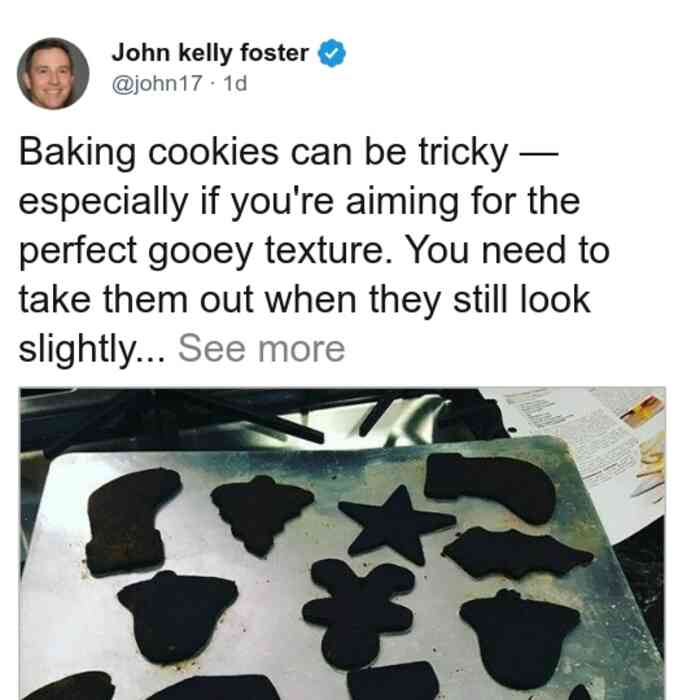Open the burnt cookies photo attachment
Image resolution: width=700 pixels, height=700 pixels.
343,544
